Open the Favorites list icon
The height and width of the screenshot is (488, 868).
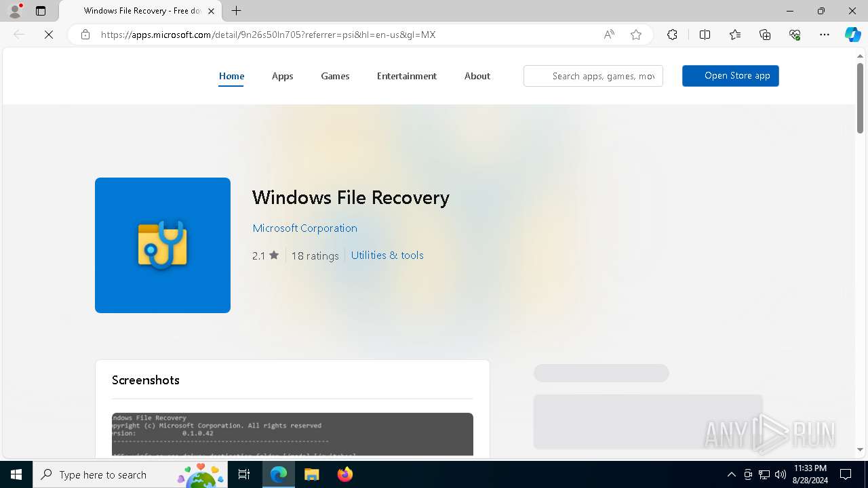[x=735, y=35]
